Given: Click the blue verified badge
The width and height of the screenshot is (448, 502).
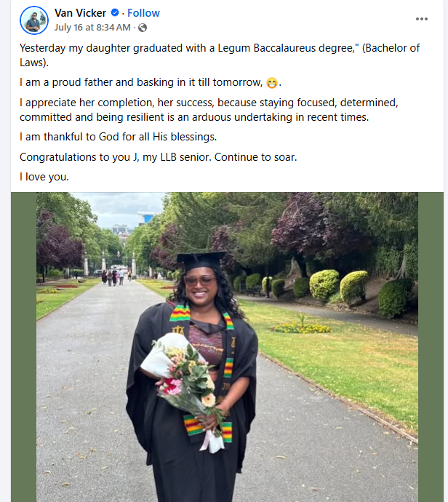Looking at the screenshot, I should [114, 13].
